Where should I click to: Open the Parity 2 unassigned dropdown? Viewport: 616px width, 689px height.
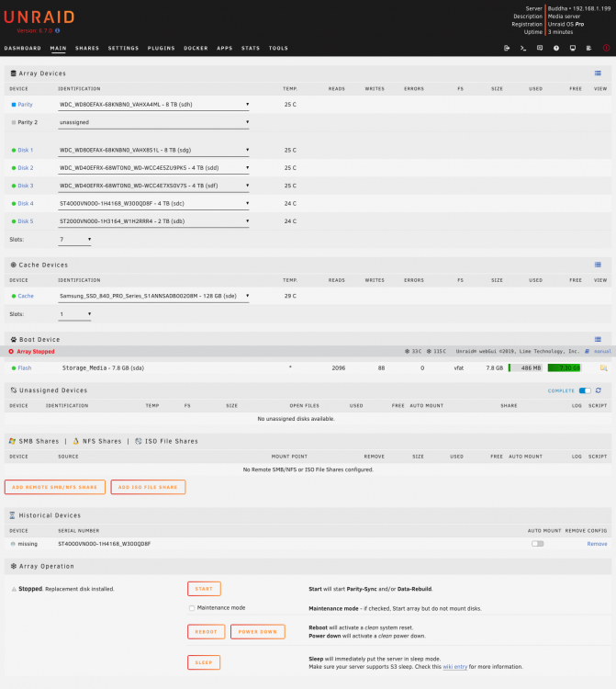coord(153,122)
